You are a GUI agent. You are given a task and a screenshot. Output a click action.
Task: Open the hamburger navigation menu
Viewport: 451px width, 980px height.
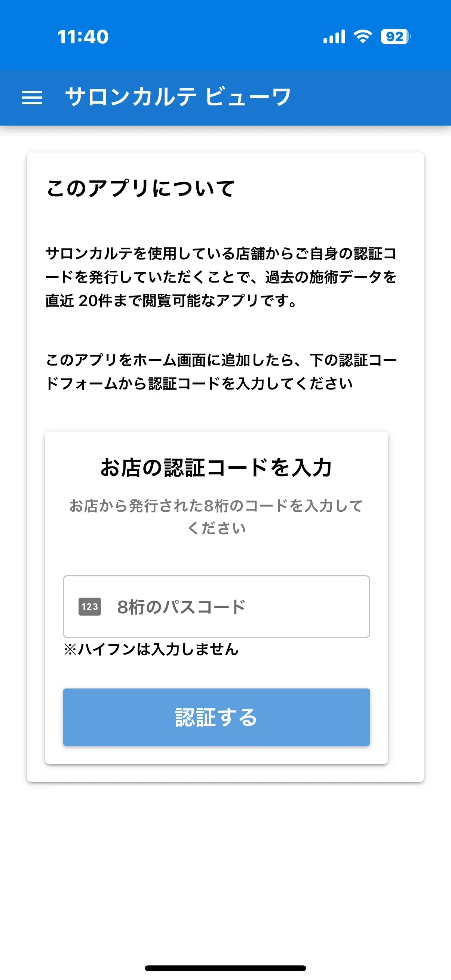[34, 98]
